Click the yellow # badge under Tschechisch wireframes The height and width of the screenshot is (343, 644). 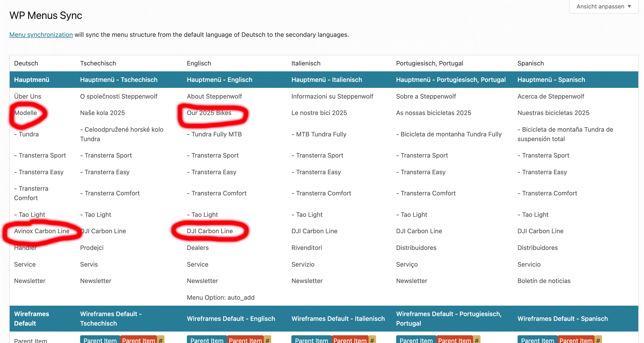[x=161, y=340]
